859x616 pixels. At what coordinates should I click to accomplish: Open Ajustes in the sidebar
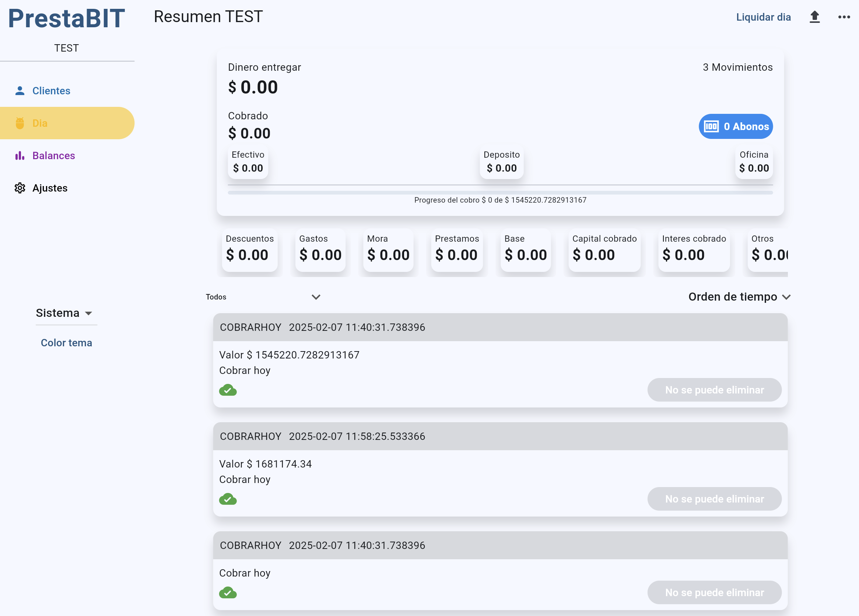(x=50, y=188)
